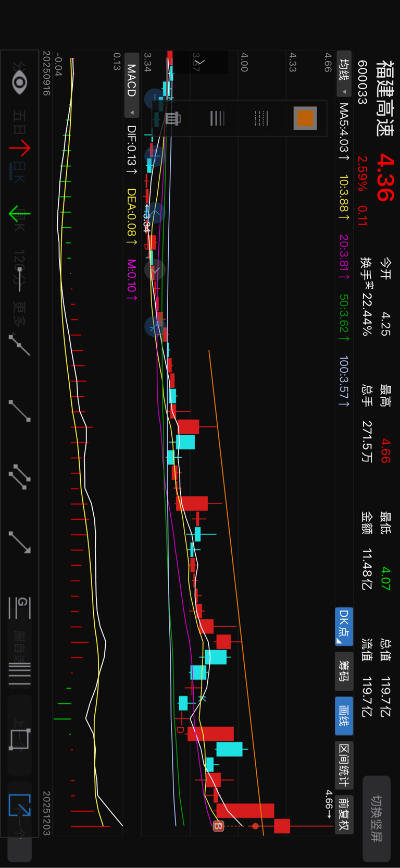Image resolution: width=400 pixels, height=868 pixels.
Task: Tap 切换竖屏 to switch to portrait
Action: coord(376,818)
